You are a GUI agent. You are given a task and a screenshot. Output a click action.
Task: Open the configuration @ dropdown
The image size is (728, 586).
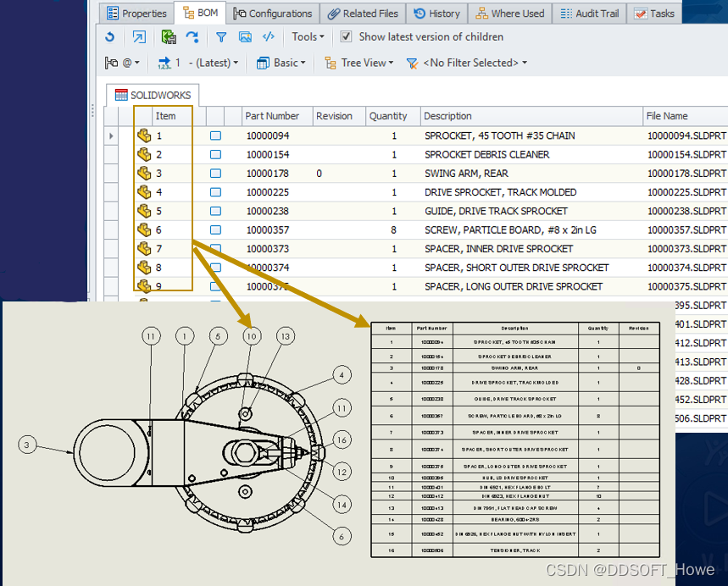pos(123,63)
